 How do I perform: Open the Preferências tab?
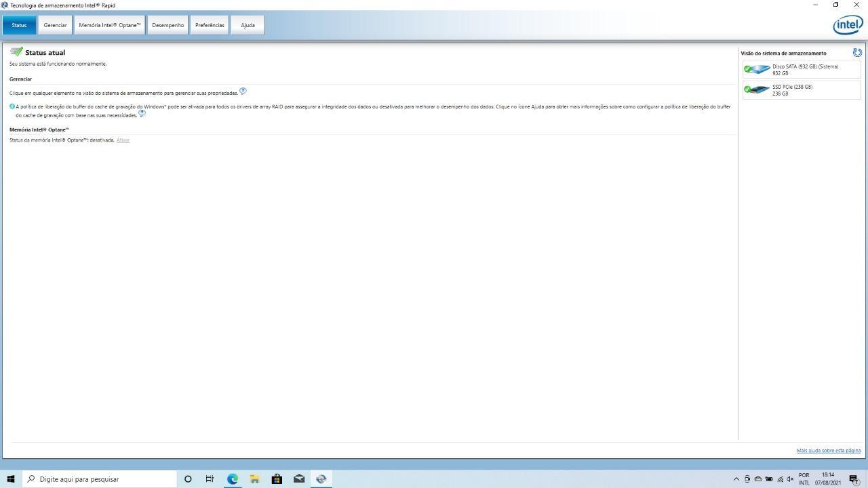[x=210, y=25]
